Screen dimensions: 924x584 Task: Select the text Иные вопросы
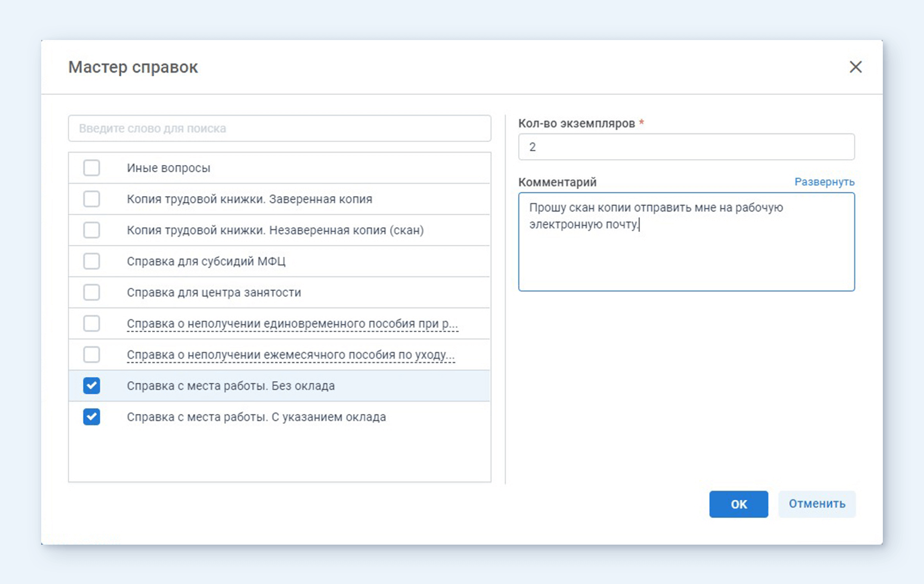tap(169, 168)
